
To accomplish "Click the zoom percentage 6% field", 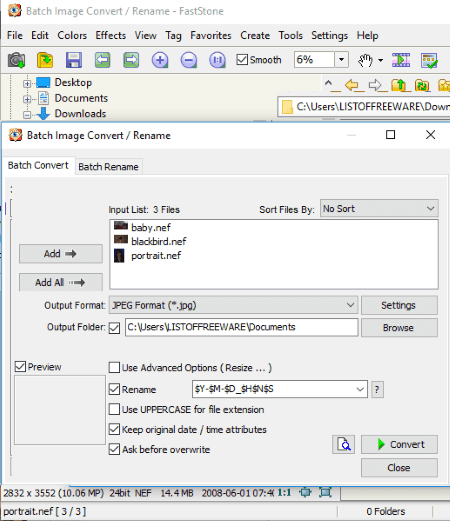I will click(x=314, y=60).
